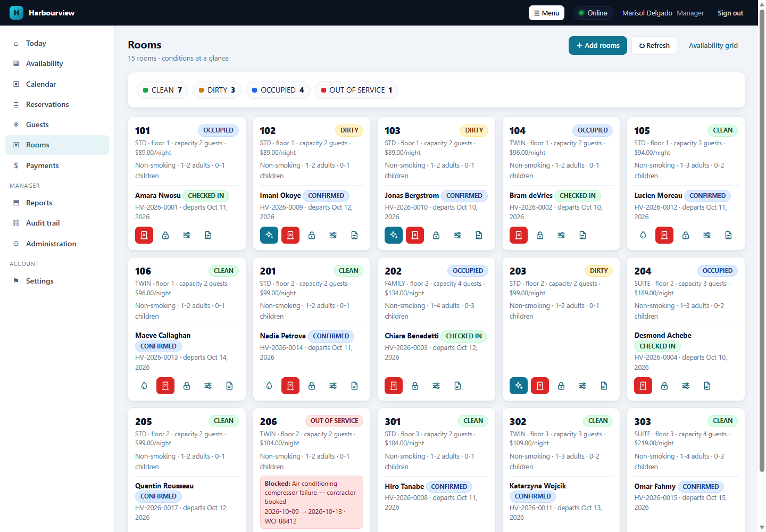
Task: Click the sparkle clean icon on room 203
Action: pos(519,386)
